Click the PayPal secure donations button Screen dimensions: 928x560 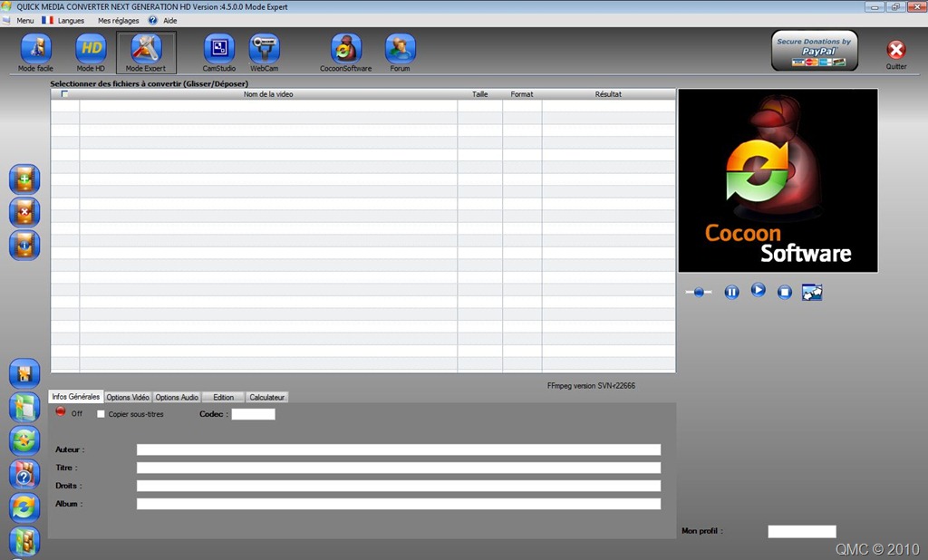pos(815,51)
